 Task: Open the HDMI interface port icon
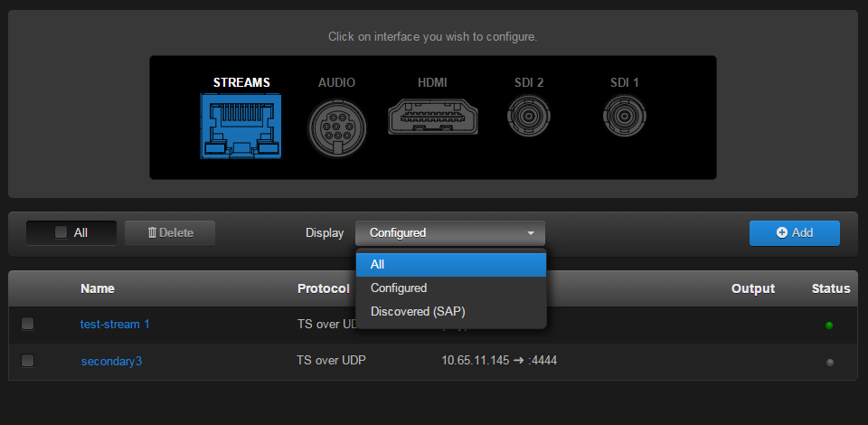tap(431, 118)
